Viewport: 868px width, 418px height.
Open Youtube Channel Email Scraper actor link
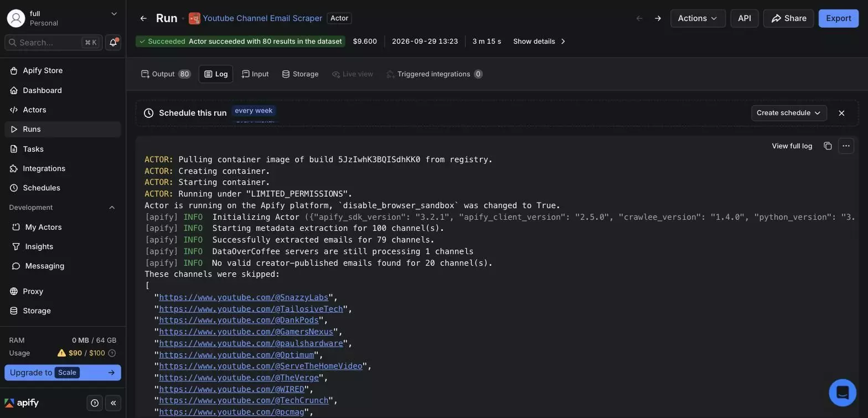262,18
